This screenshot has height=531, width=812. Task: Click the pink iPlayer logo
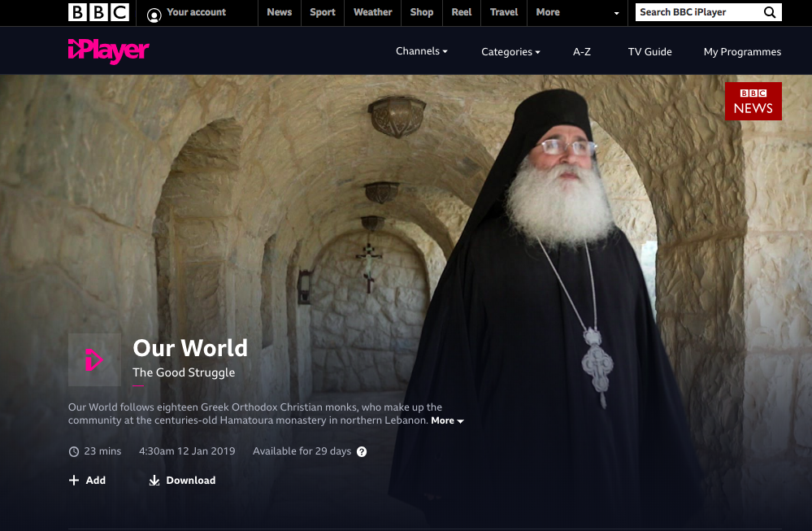pos(109,50)
